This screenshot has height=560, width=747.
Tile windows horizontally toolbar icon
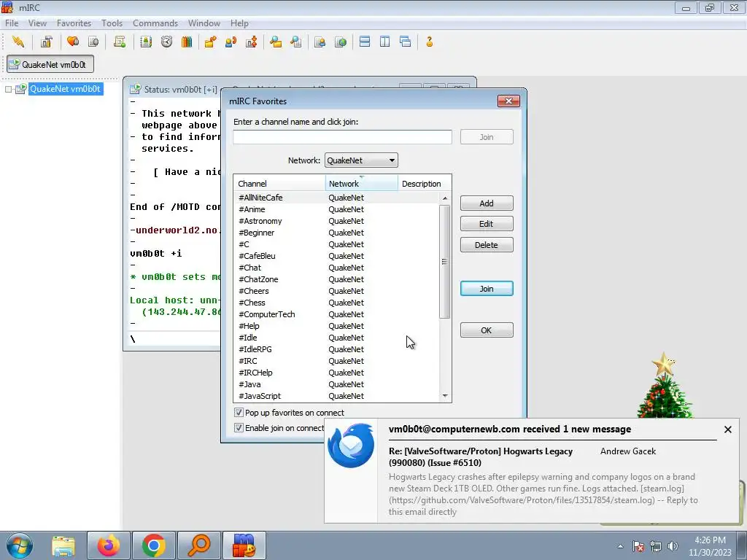[365, 42]
